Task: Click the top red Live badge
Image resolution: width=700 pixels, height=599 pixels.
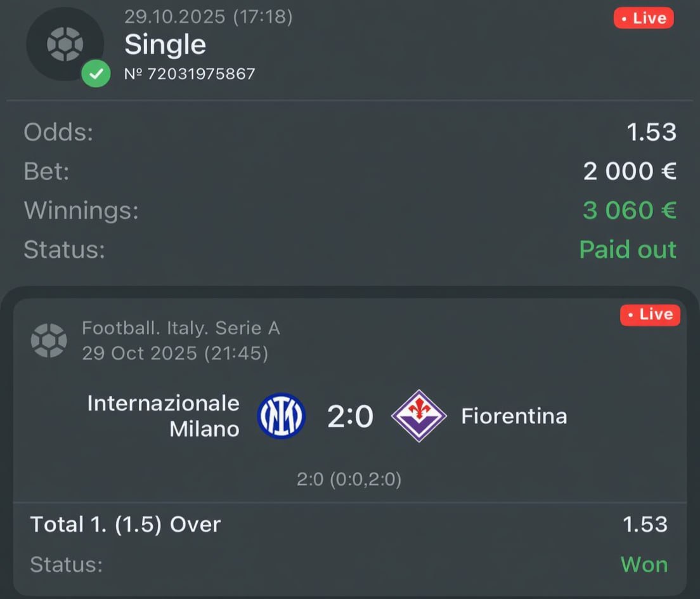Action: [644, 18]
